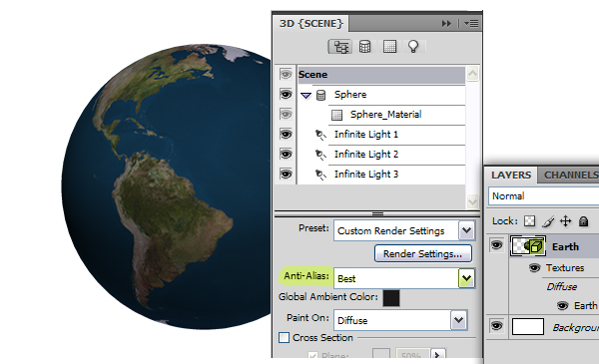Viewport: 599px width, 364px height.
Task: Lock image pixels brush icon
Action: tap(548, 221)
